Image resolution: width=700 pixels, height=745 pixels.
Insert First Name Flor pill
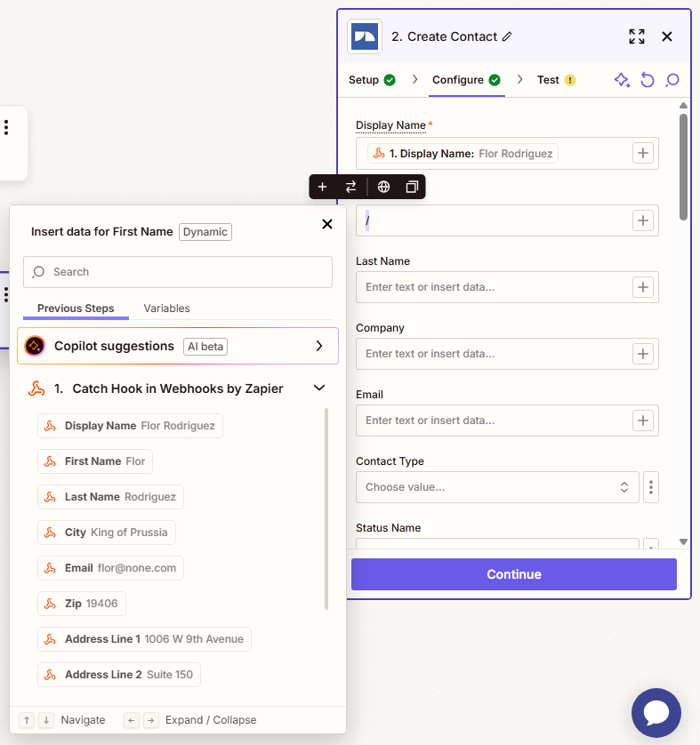tap(95, 461)
